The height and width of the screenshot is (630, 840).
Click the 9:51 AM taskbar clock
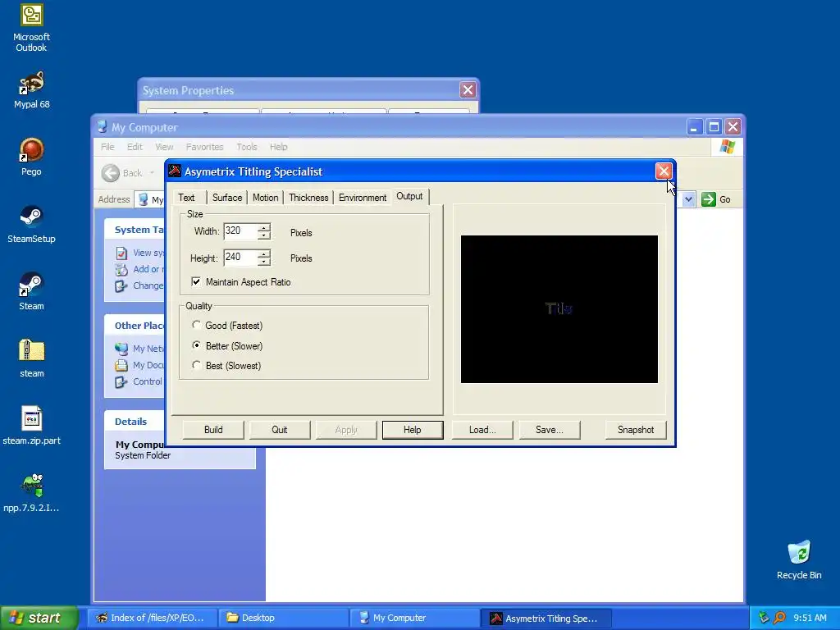[810, 618]
